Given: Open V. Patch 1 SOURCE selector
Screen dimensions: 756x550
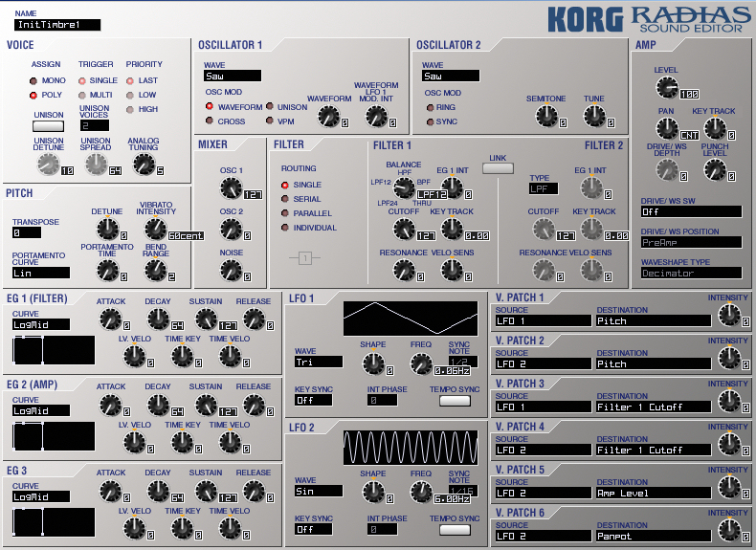Looking at the screenshot, I should coord(543,321).
